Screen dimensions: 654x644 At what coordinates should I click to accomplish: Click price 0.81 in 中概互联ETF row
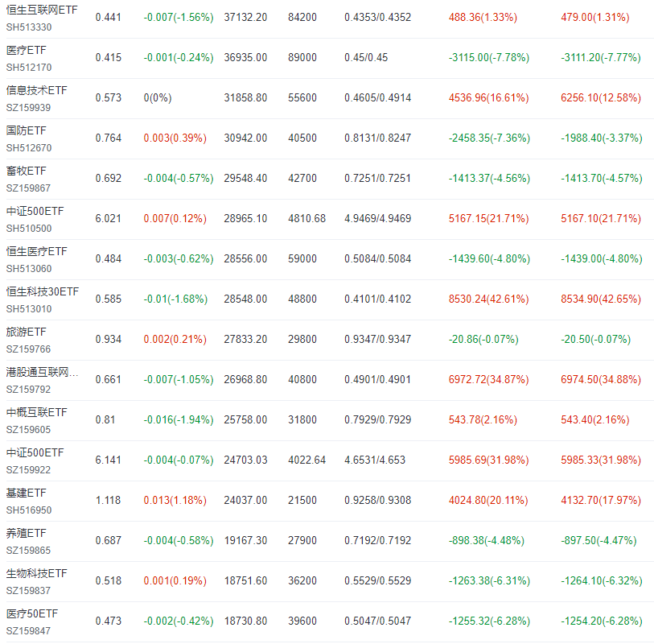[105, 420]
